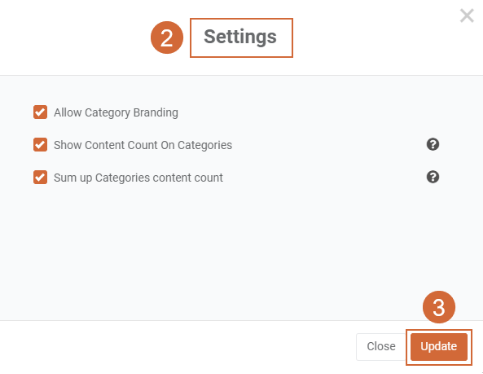Close the Settings dialog with the X icon
483x374 pixels.
point(467,16)
